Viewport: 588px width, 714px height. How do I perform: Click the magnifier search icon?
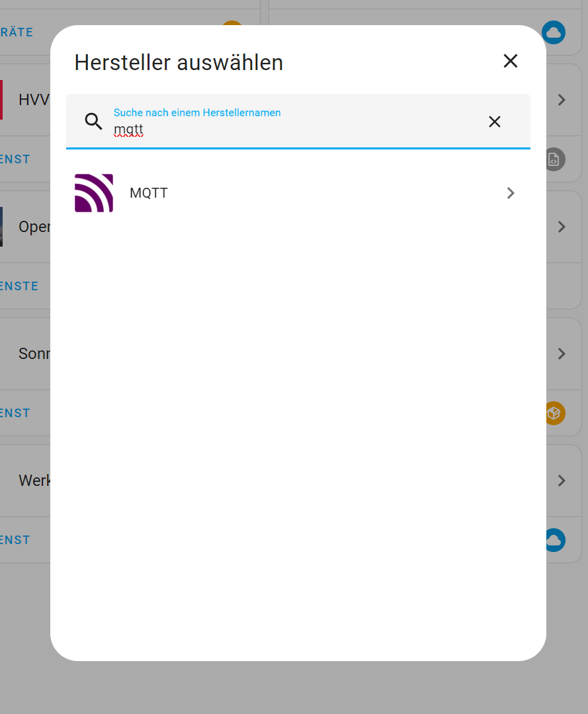pyautogui.click(x=93, y=121)
